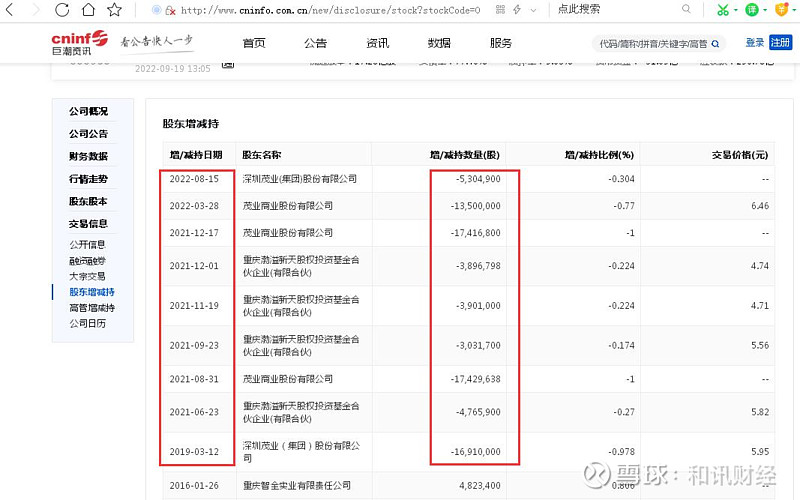Go to browser home page icon
The image size is (800, 500).
[88, 9]
